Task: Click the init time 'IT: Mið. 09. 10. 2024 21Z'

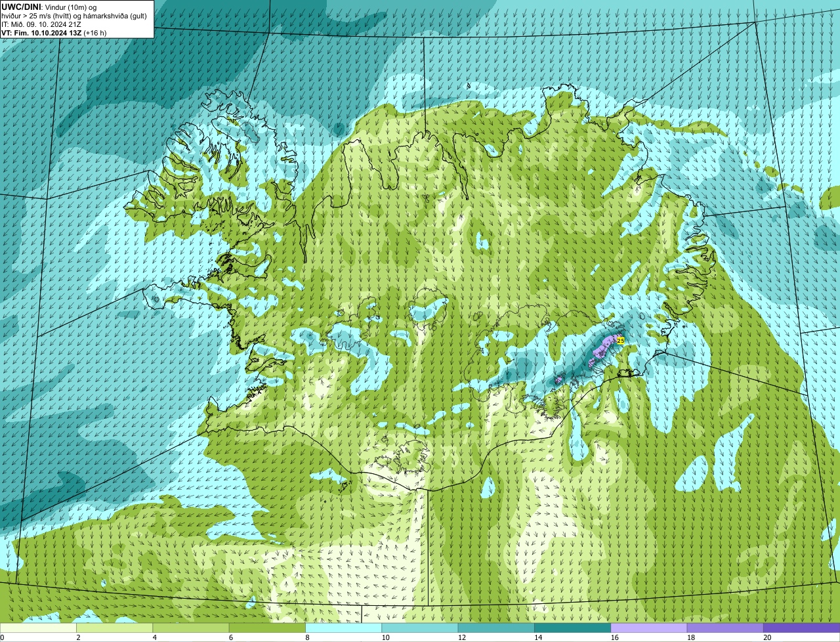Action: tap(41, 24)
